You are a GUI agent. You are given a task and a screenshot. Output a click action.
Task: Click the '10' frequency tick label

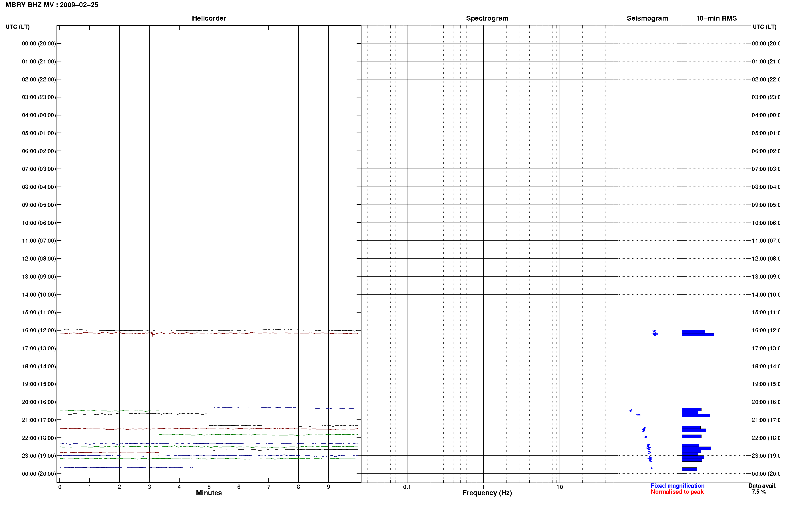click(x=559, y=487)
